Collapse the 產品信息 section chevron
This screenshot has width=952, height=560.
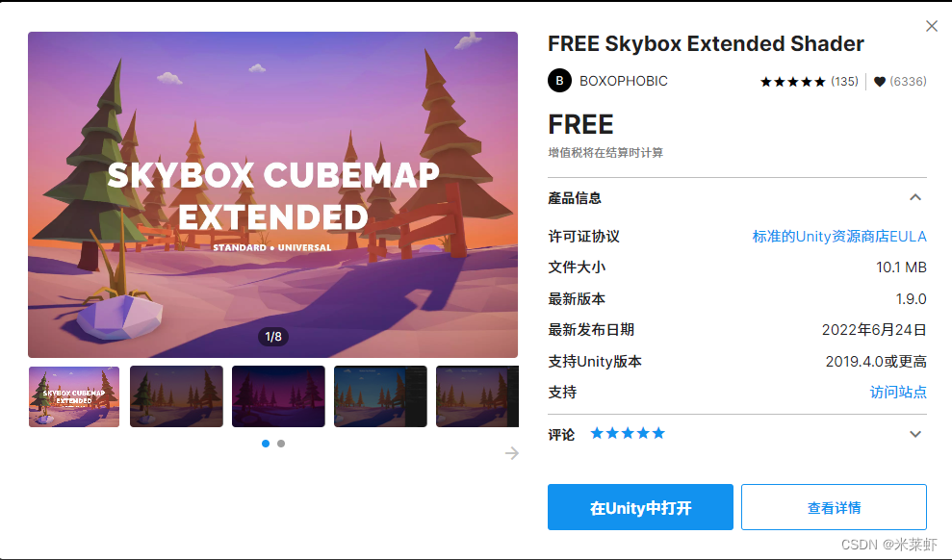click(x=915, y=197)
